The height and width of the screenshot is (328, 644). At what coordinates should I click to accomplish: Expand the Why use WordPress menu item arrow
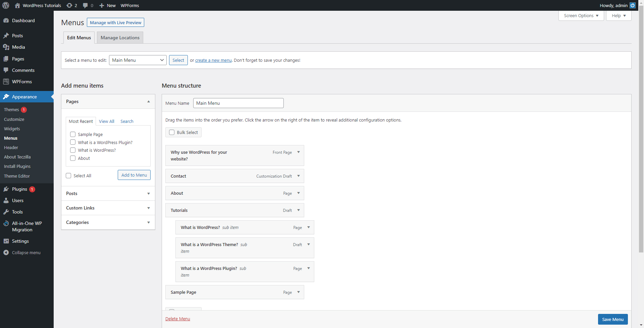[x=299, y=152]
